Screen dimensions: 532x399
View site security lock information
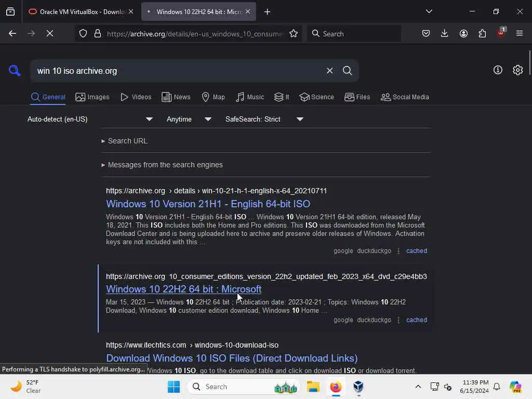coord(98,33)
